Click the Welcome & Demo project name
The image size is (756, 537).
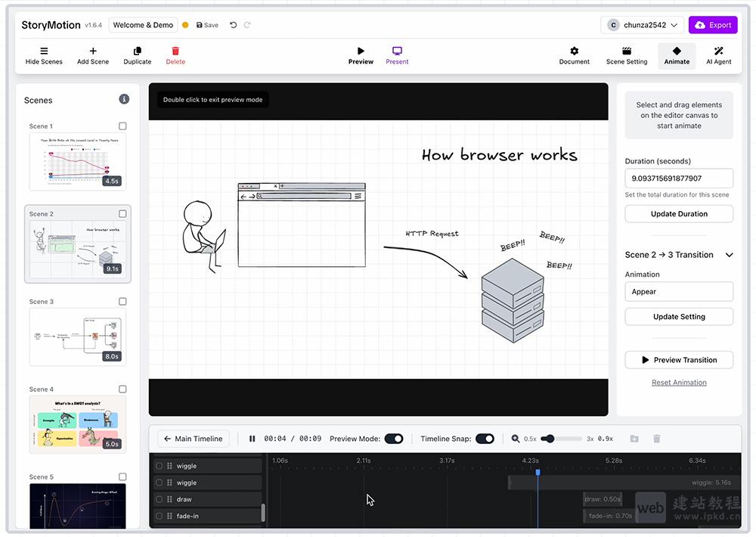[x=142, y=24]
